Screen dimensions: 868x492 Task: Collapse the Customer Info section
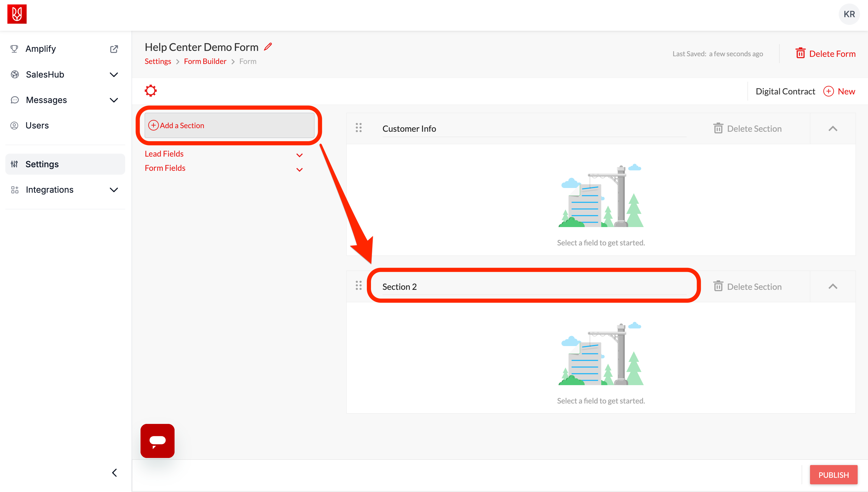pyautogui.click(x=832, y=129)
